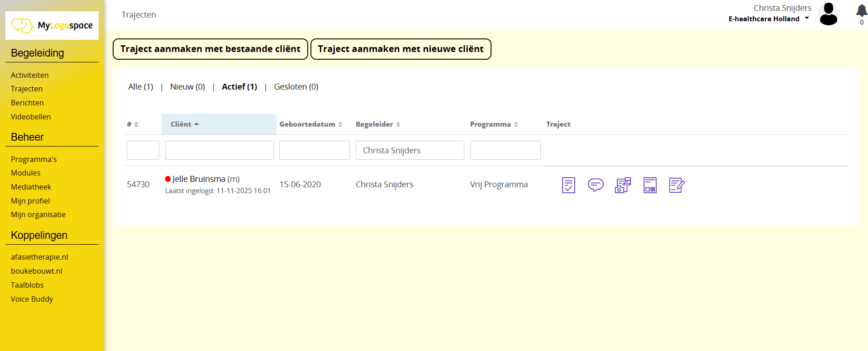Click the user profile avatar icon

tap(829, 14)
